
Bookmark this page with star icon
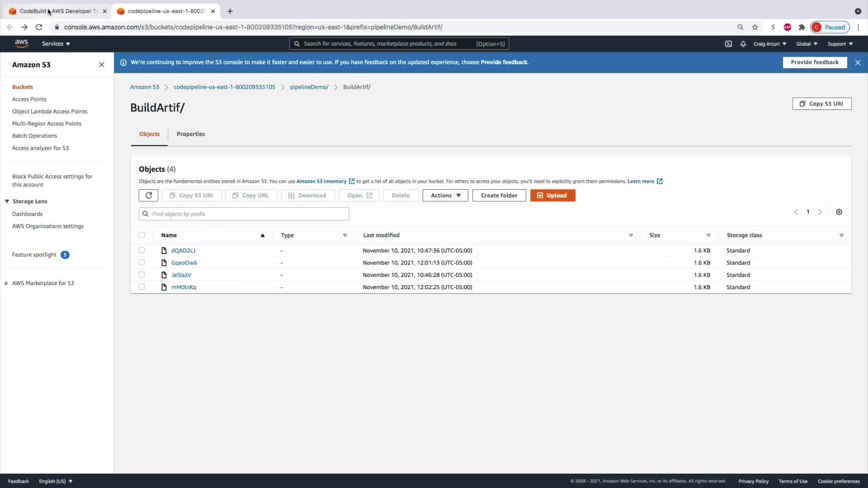tap(754, 27)
